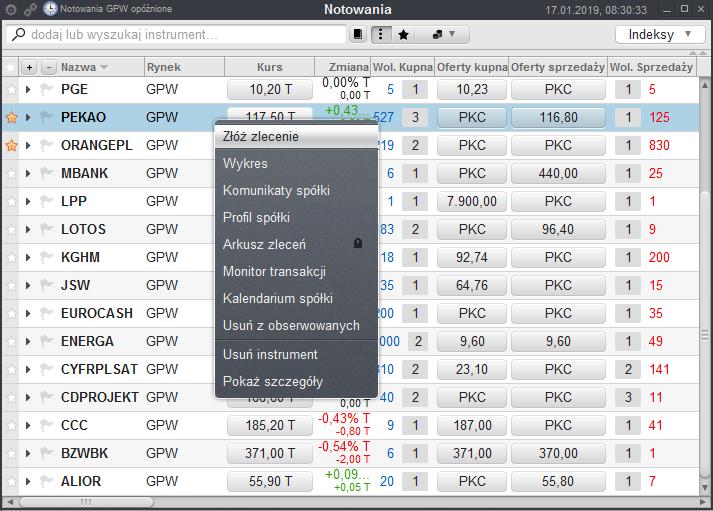Viewport: 713px width, 511px height.
Task: Click the flag icon in EUROCASH row
Action: pyautogui.click(x=46, y=313)
